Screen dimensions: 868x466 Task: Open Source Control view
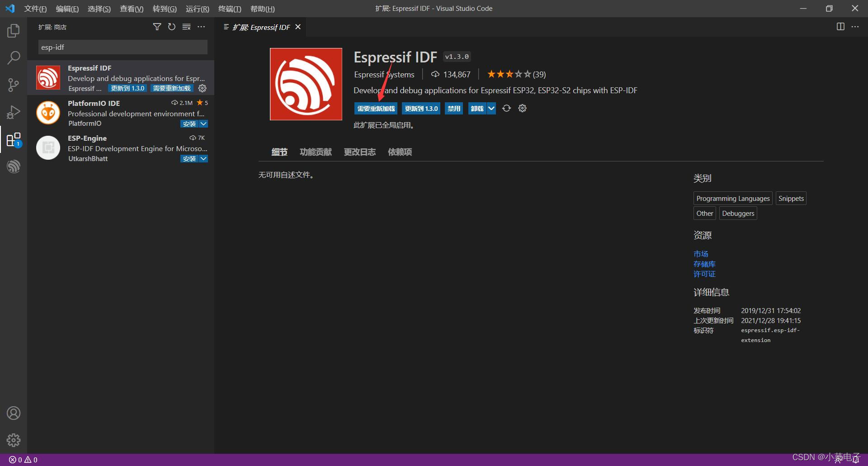point(14,85)
